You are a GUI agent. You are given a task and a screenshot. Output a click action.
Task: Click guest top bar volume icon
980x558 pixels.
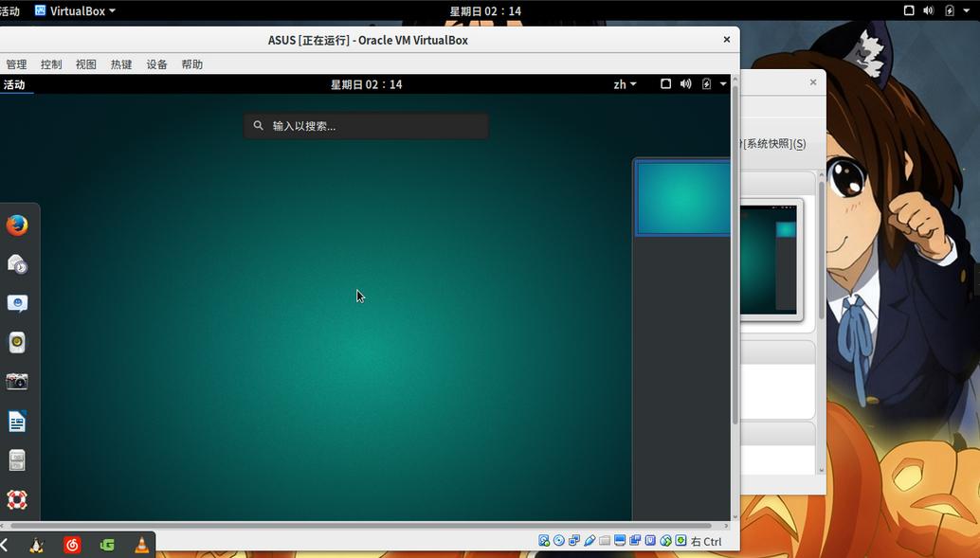tap(685, 83)
